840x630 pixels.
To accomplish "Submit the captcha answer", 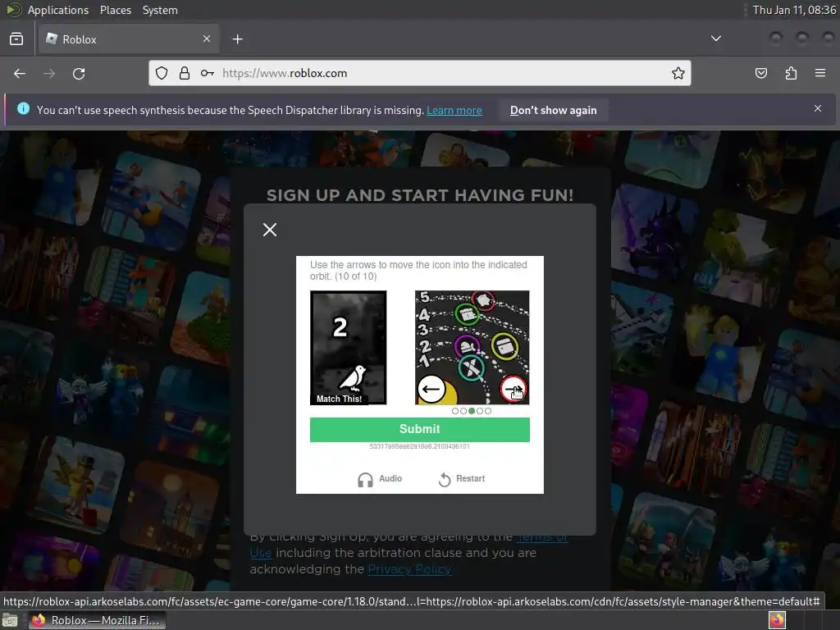I will [419, 429].
